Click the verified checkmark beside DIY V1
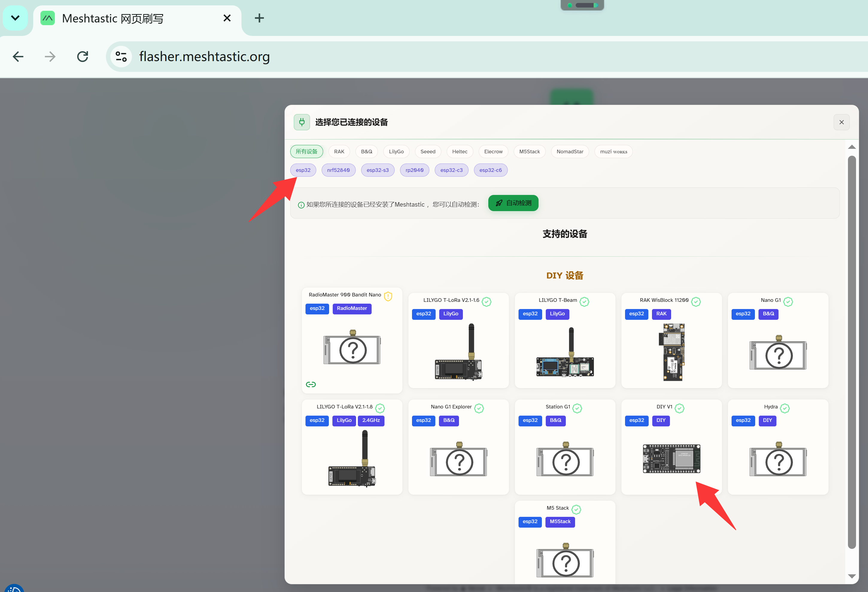Screen dimensions: 868x592 click(680, 408)
